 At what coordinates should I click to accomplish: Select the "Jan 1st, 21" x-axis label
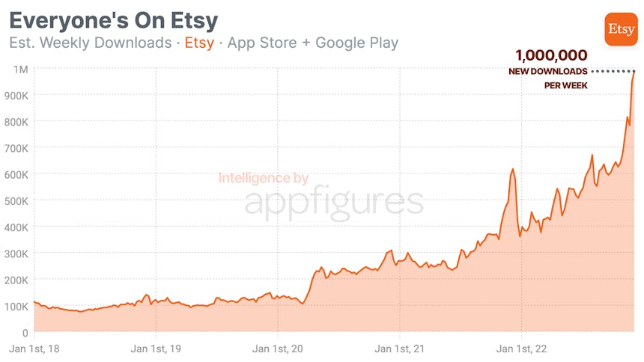pos(399,349)
